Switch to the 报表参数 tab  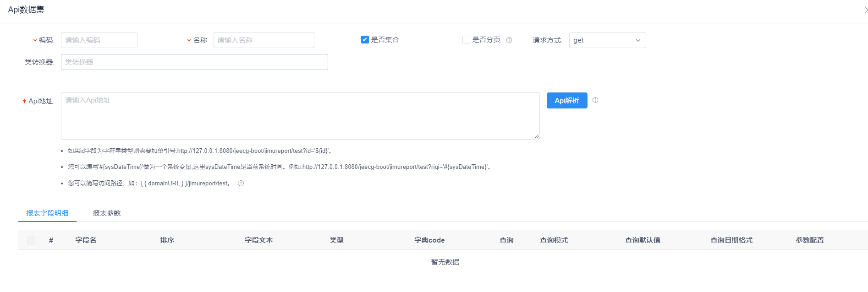(107, 213)
